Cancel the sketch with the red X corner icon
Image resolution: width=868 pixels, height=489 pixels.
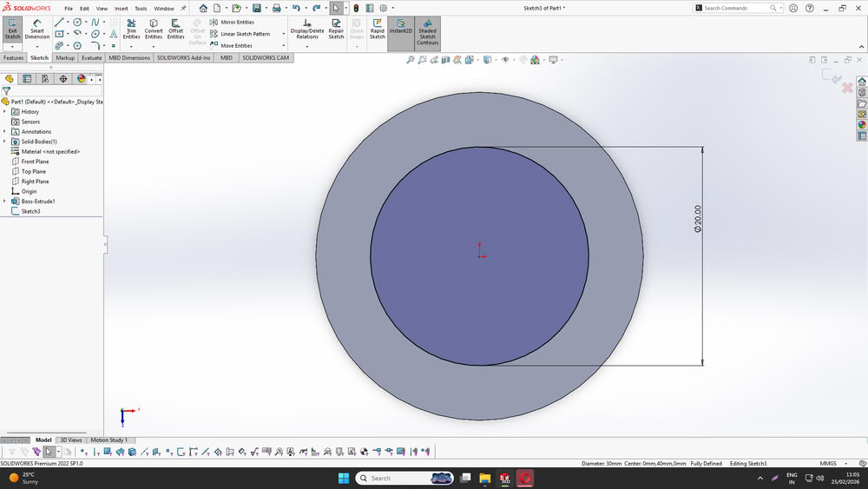[847, 88]
